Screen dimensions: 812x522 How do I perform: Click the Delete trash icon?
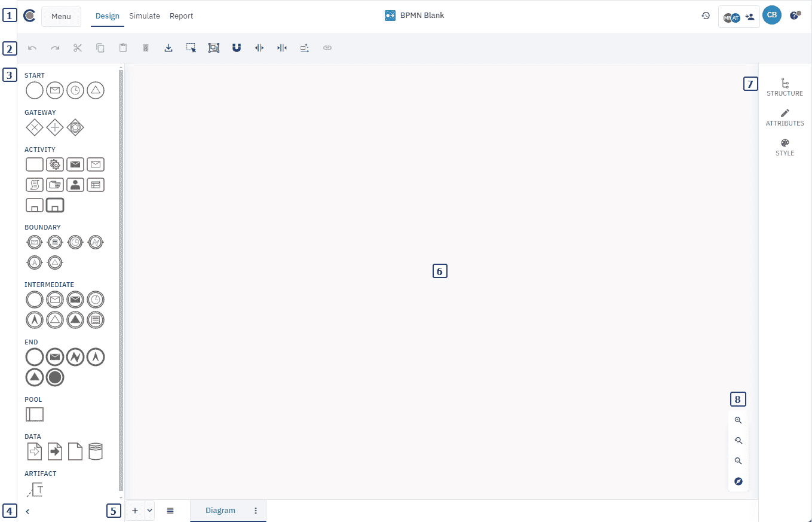(146, 48)
